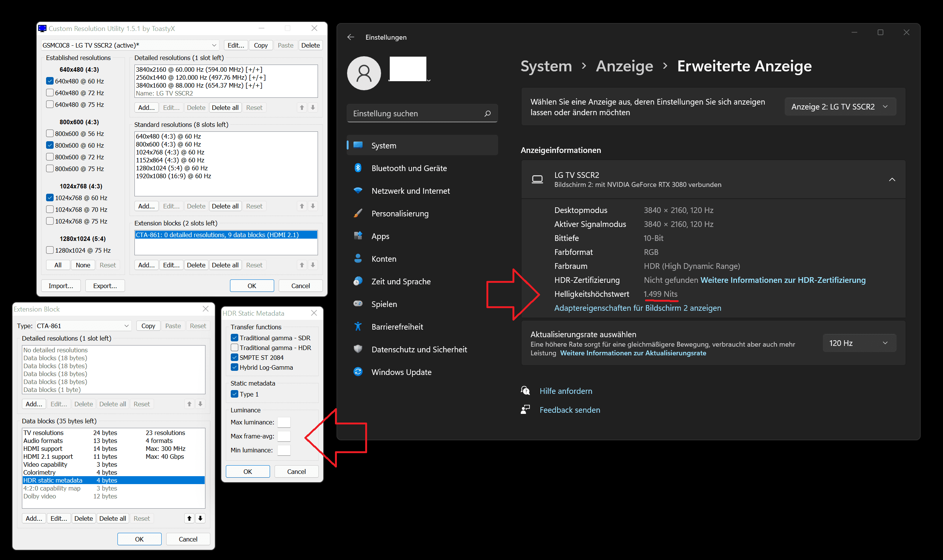
Task: Open Bluetooth und Geräte settings
Action: pyautogui.click(x=422, y=168)
